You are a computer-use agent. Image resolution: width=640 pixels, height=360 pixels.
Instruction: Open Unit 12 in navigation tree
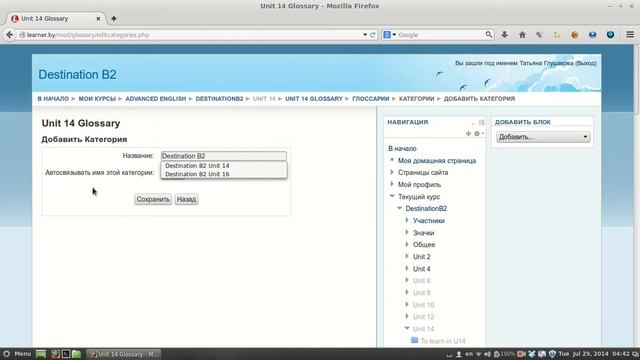pos(423,317)
